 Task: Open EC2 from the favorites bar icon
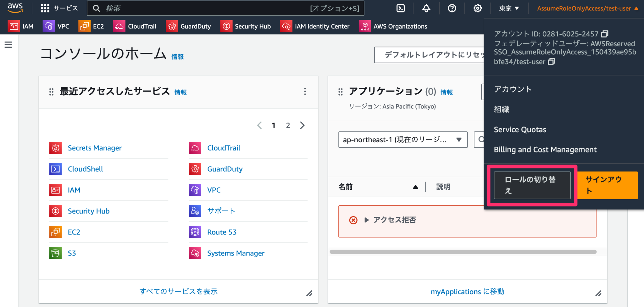tap(84, 26)
